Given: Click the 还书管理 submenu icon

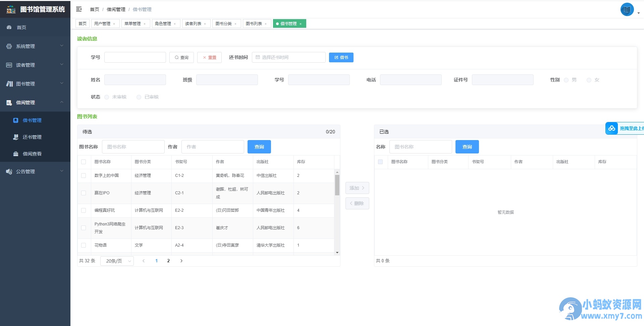Looking at the screenshot, I should [16, 137].
